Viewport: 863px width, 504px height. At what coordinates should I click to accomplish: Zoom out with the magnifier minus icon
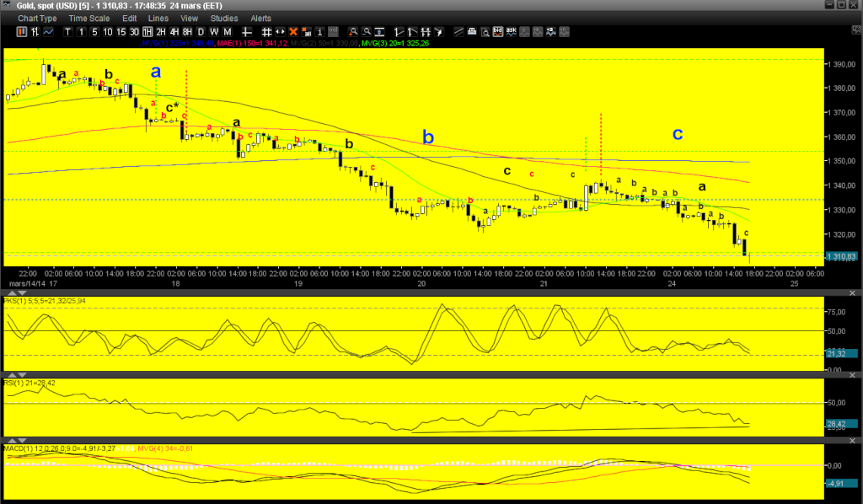[366, 32]
